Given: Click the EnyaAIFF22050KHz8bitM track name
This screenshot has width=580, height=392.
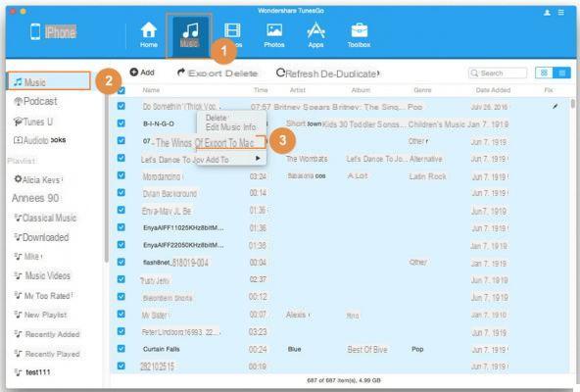Looking at the screenshot, I should [183, 245].
